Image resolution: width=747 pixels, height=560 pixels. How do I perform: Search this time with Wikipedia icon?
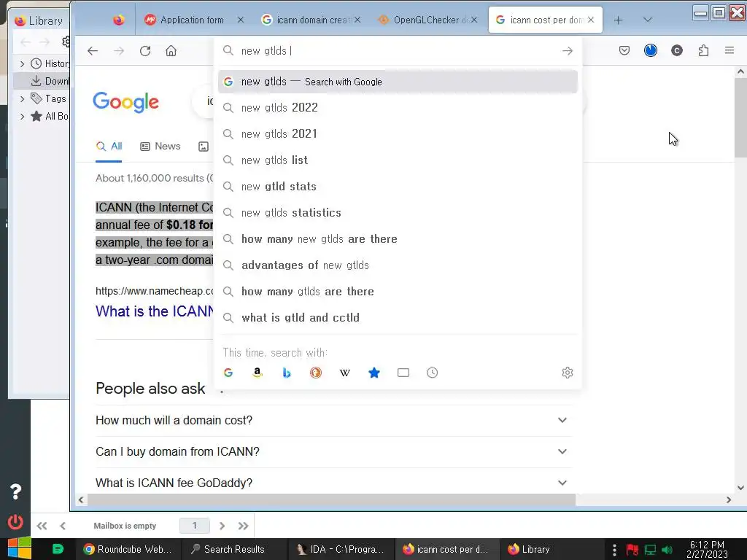click(345, 373)
